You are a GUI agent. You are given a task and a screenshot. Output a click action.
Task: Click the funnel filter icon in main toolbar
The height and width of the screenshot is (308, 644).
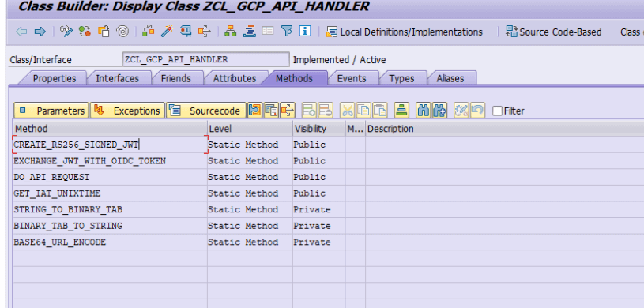(x=287, y=32)
